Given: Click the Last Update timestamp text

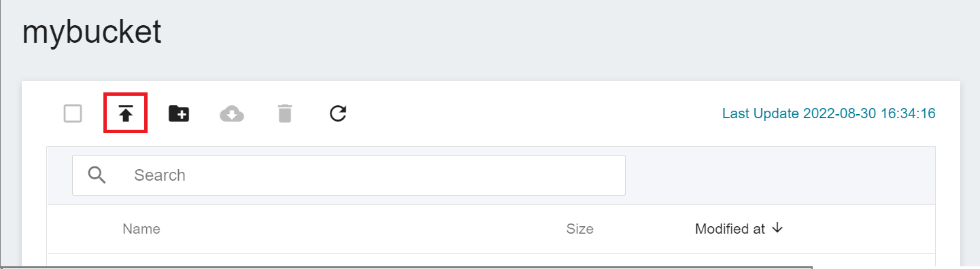Looking at the screenshot, I should pyautogui.click(x=829, y=113).
